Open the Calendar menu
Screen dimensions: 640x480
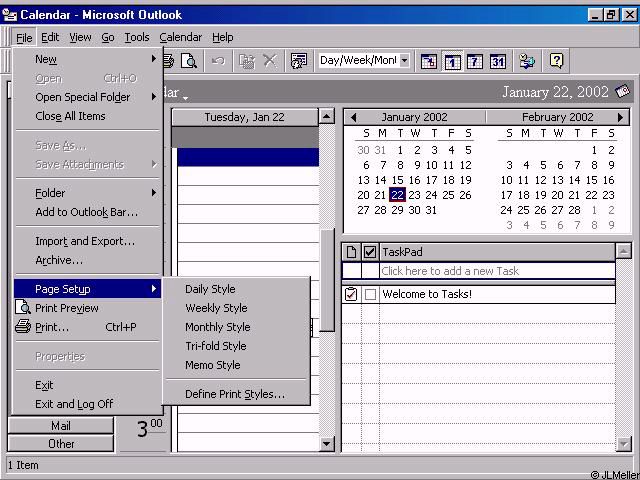180,38
